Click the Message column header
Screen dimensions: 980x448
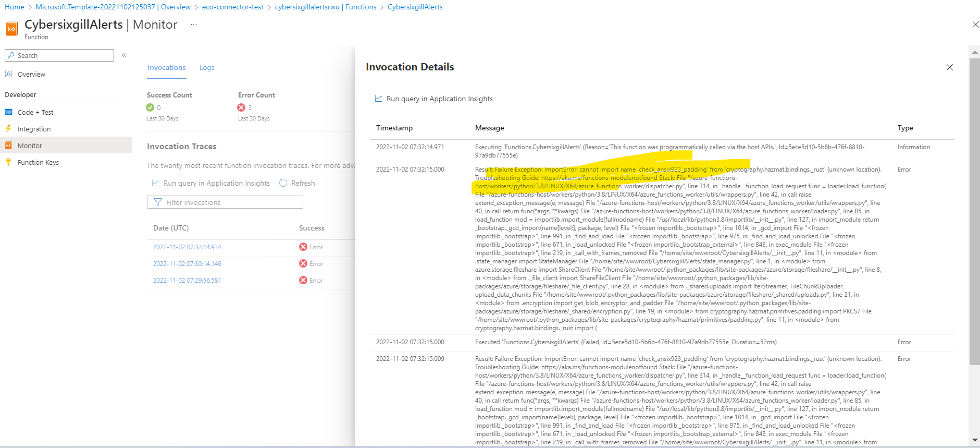click(x=490, y=128)
